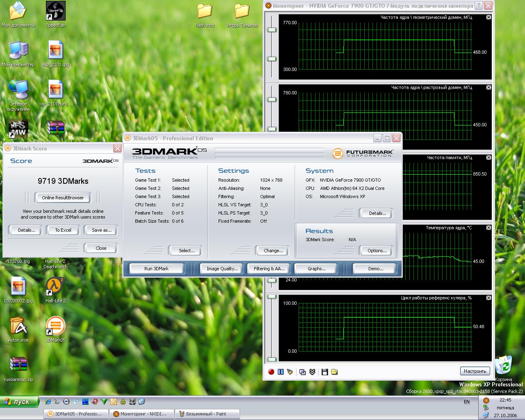Click the network computers tray icon
The height and width of the screenshot is (420, 525).
(486, 415)
